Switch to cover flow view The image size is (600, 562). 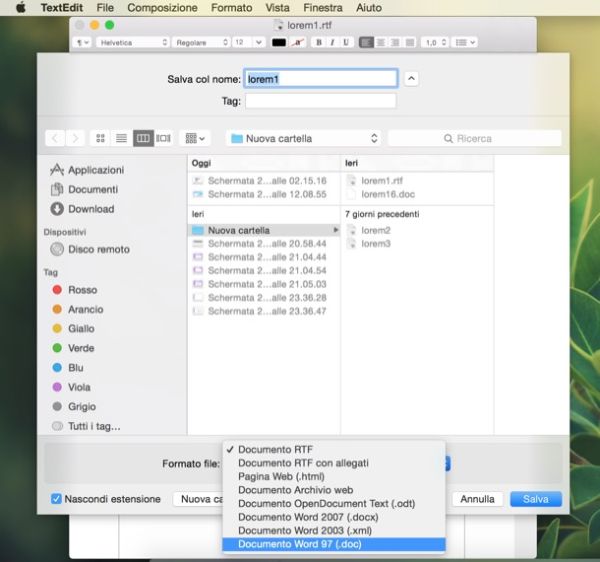click(164, 138)
